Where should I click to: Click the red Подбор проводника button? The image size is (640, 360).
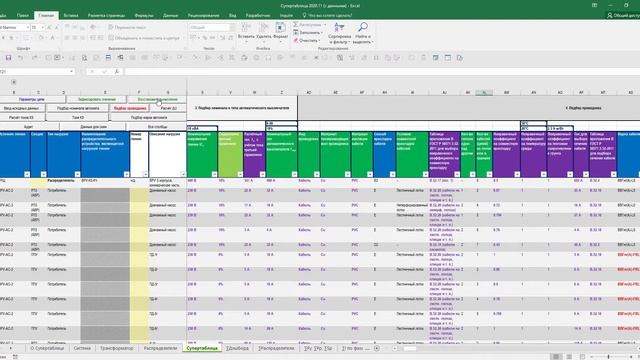coord(130,108)
